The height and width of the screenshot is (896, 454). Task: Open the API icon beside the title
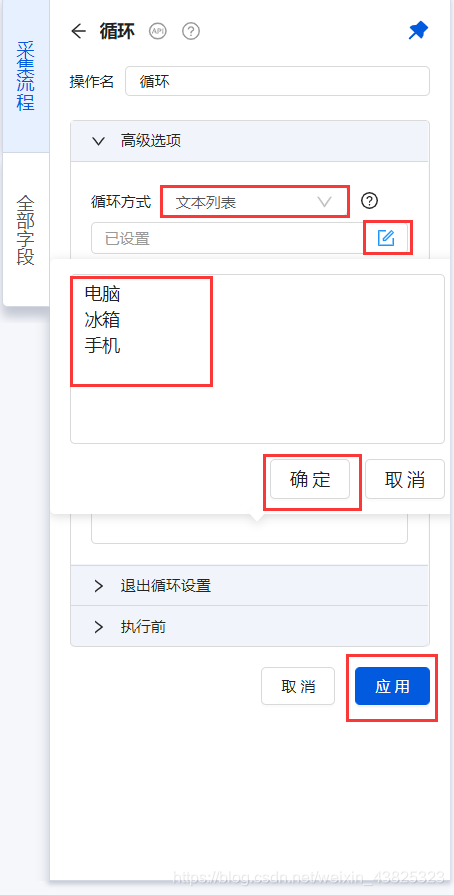(157, 31)
